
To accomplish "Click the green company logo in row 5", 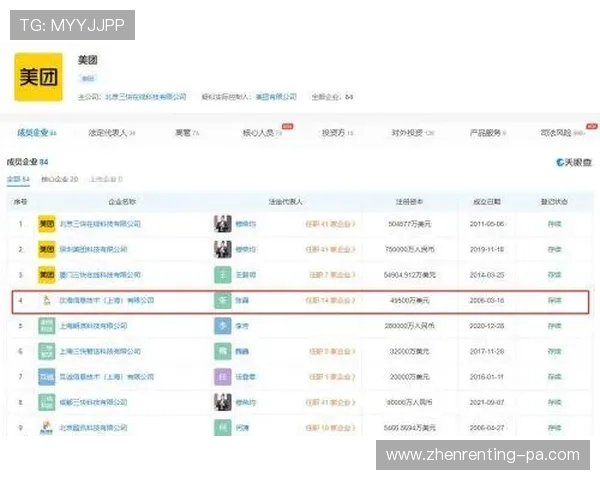I will 47,326.
